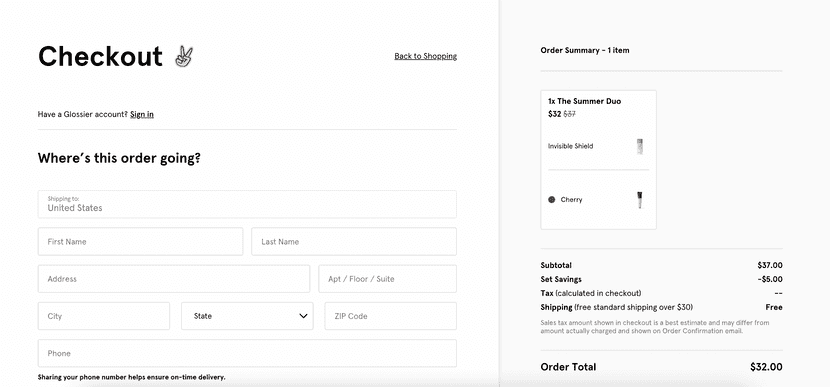Image resolution: width=830 pixels, height=387 pixels.
Task: Click into the City field
Action: coord(104,316)
